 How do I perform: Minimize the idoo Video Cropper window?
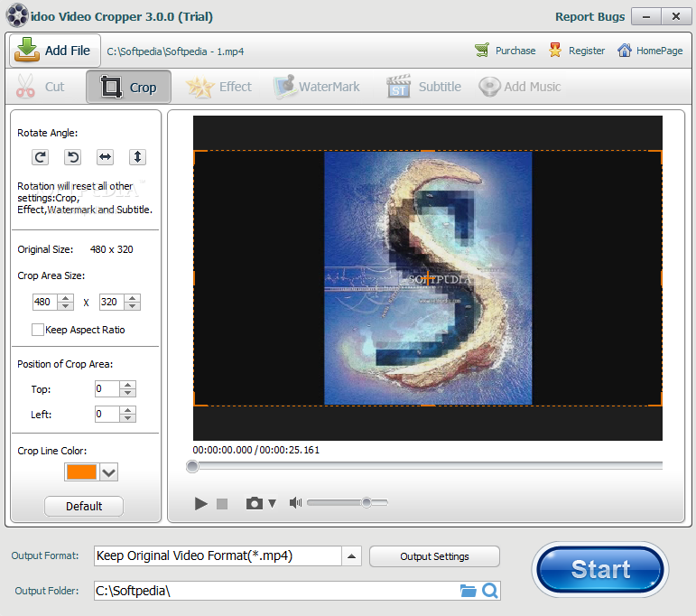[x=646, y=17]
